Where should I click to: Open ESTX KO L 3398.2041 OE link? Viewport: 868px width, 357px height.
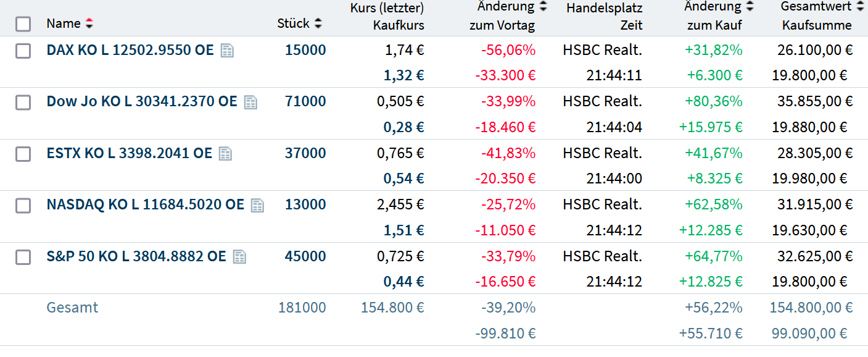click(x=129, y=153)
